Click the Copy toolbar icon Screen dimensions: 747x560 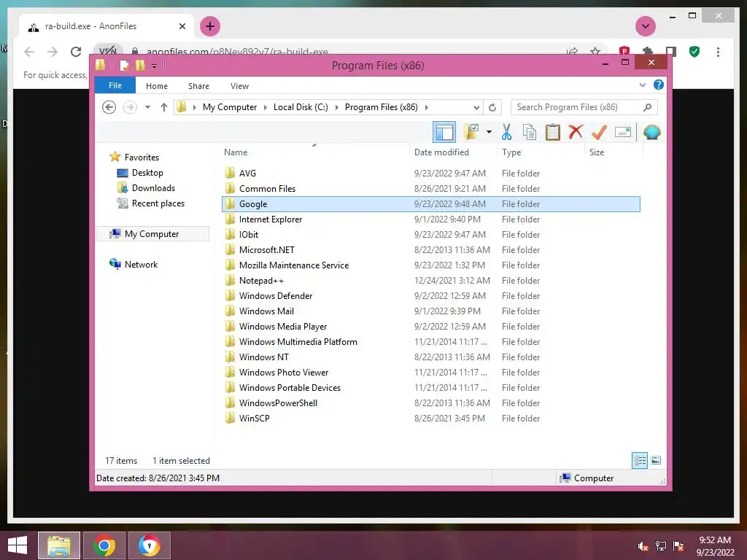(x=530, y=132)
